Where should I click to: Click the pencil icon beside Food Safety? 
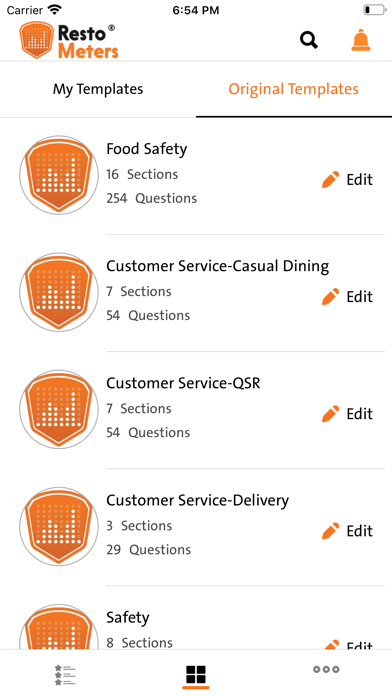(x=330, y=179)
